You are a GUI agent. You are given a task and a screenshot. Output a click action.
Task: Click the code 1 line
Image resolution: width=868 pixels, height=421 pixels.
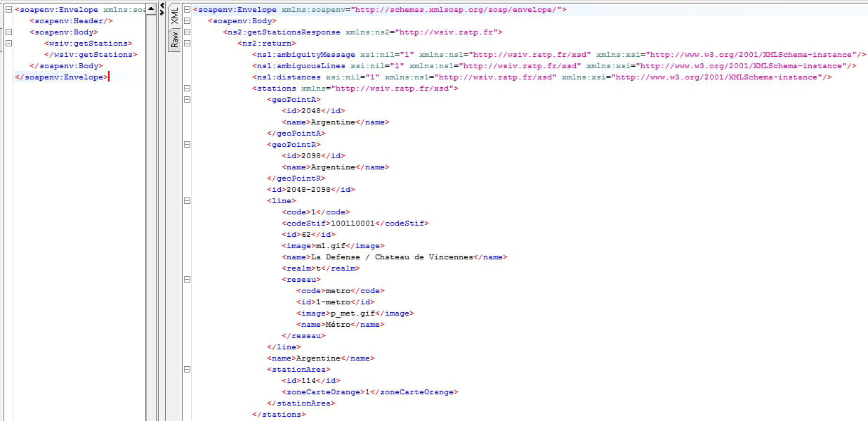315,212
